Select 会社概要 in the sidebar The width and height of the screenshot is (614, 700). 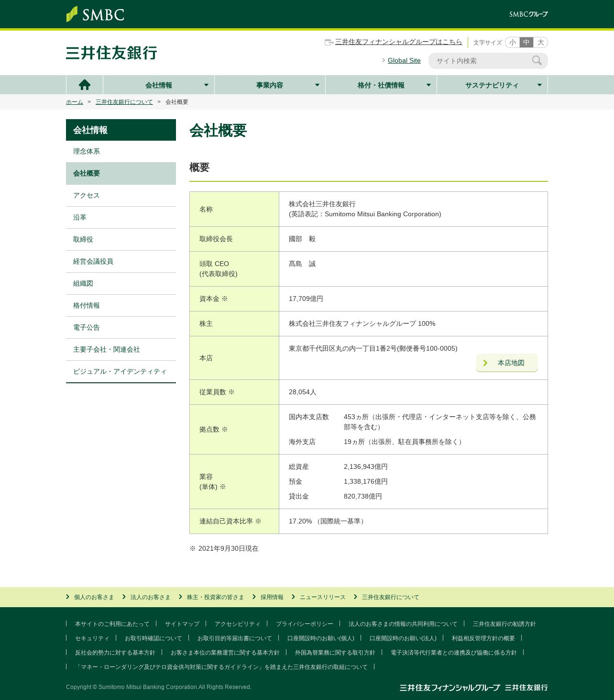pyautogui.click(x=121, y=173)
